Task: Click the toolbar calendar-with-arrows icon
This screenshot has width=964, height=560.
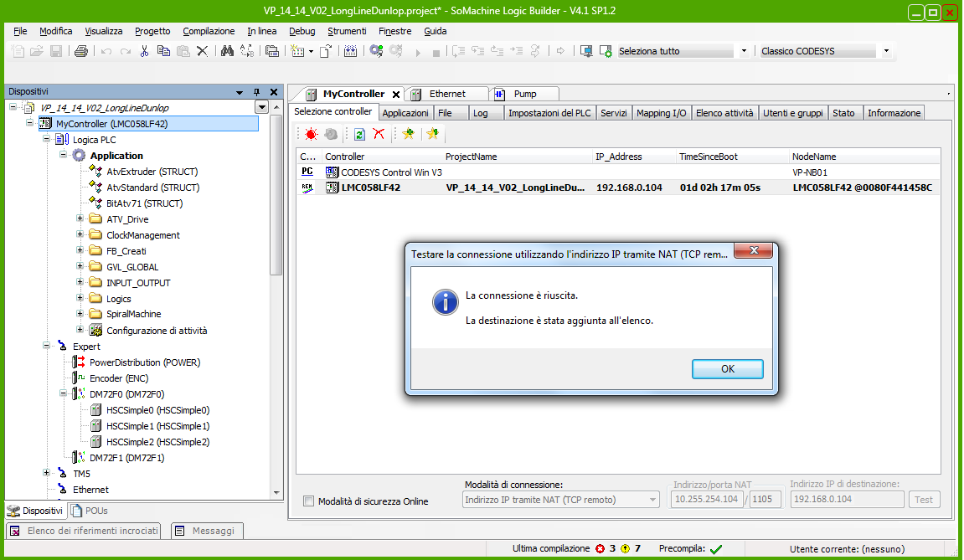Action: point(350,52)
